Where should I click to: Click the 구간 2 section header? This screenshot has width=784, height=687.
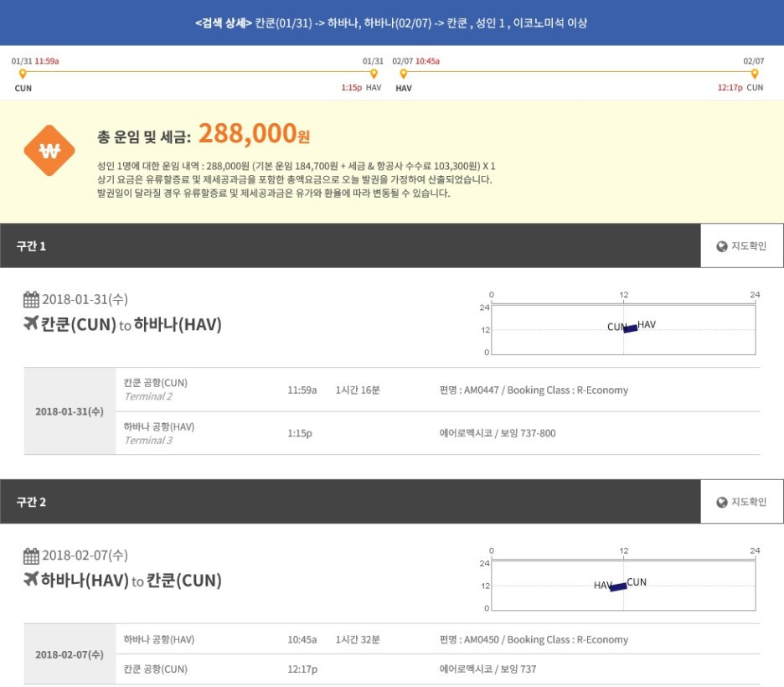[350, 502]
